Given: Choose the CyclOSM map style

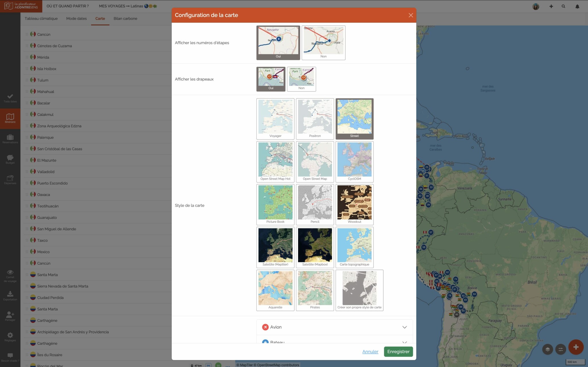Looking at the screenshot, I should (x=355, y=162).
